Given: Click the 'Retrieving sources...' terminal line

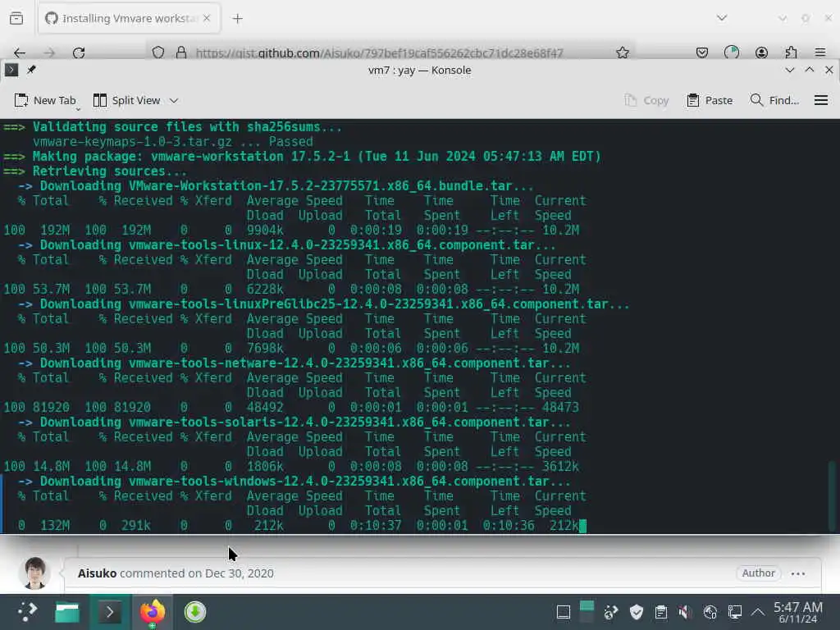Looking at the screenshot, I should (109, 171).
